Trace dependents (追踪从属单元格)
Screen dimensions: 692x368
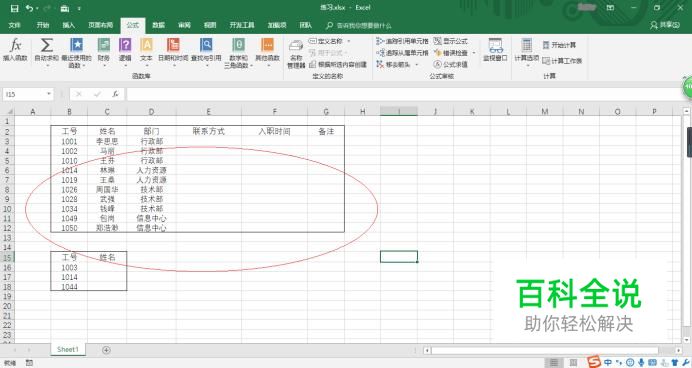click(x=402, y=53)
